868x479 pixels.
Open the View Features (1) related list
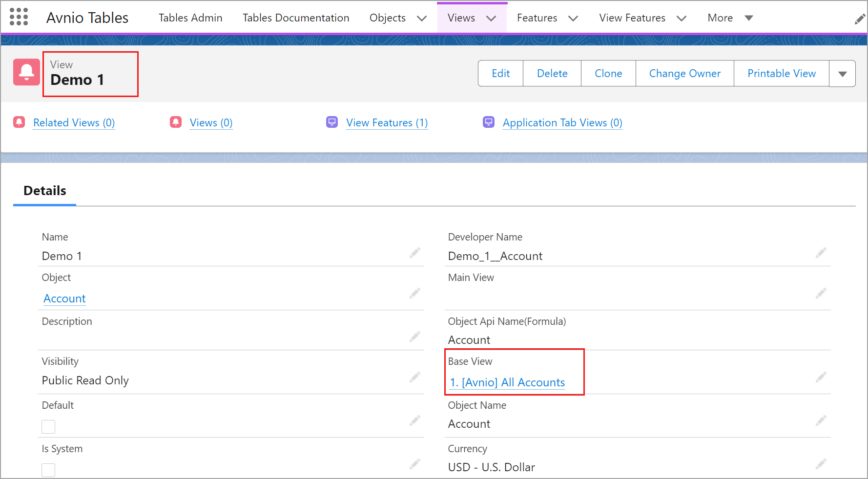pos(387,123)
